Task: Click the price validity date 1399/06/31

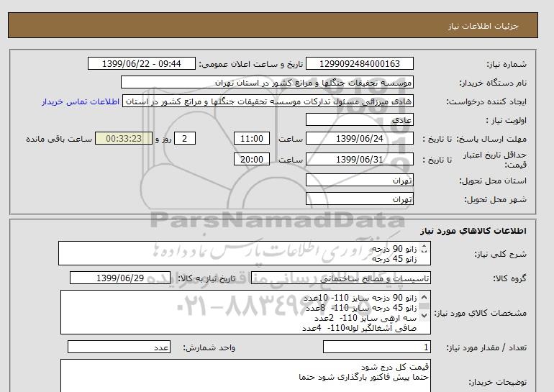Action: coord(359,159)
